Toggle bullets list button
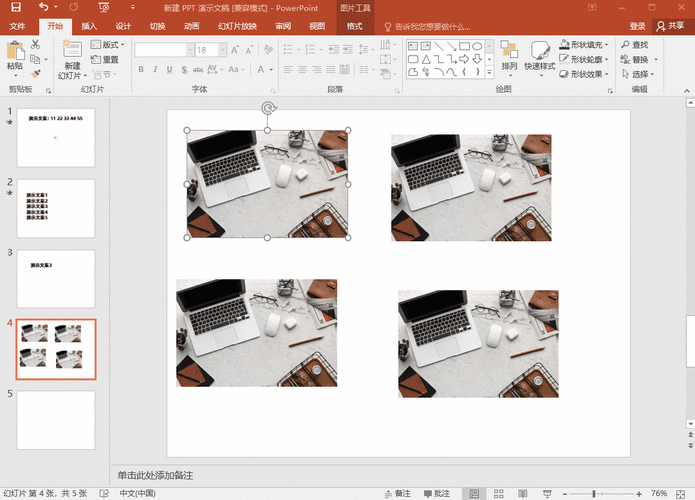The image size is (695, 500). click(288, 49)
